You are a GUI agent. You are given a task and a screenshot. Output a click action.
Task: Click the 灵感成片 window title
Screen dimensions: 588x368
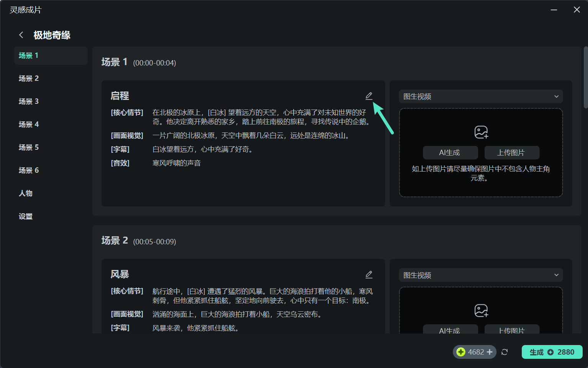pyautogui.click(x=26, y=10)
